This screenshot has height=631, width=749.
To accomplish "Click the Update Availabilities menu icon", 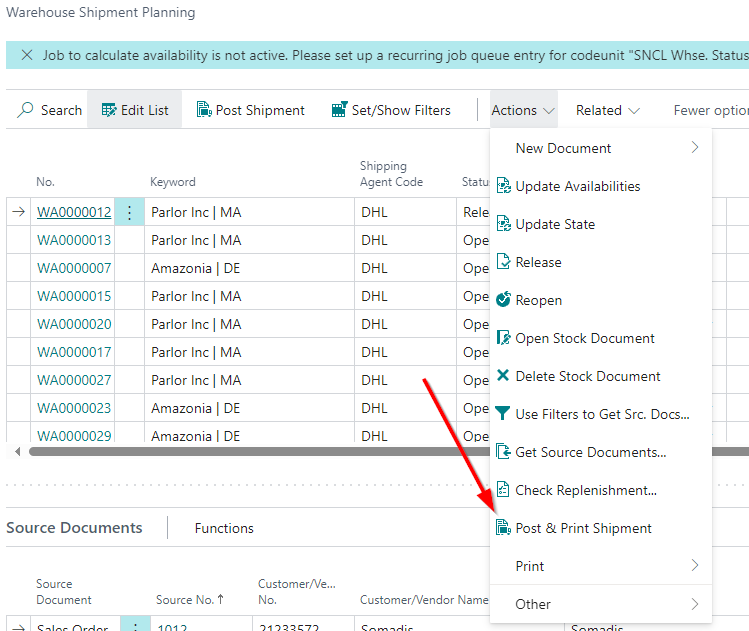I will [504, 186].
